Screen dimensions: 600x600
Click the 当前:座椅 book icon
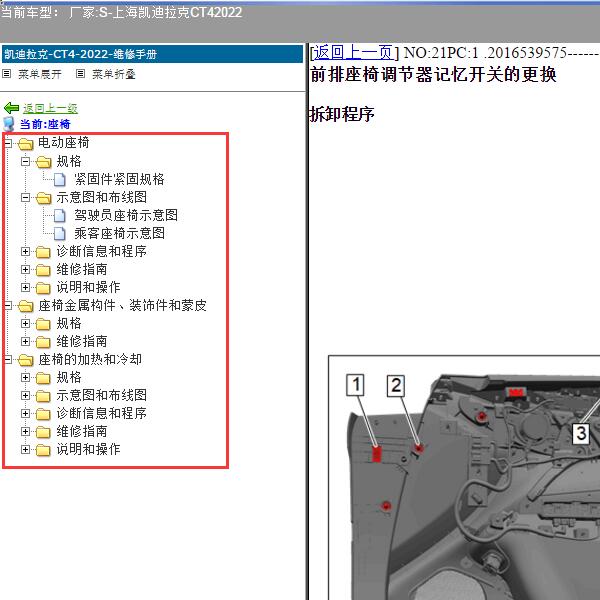(x=10, y=124)
